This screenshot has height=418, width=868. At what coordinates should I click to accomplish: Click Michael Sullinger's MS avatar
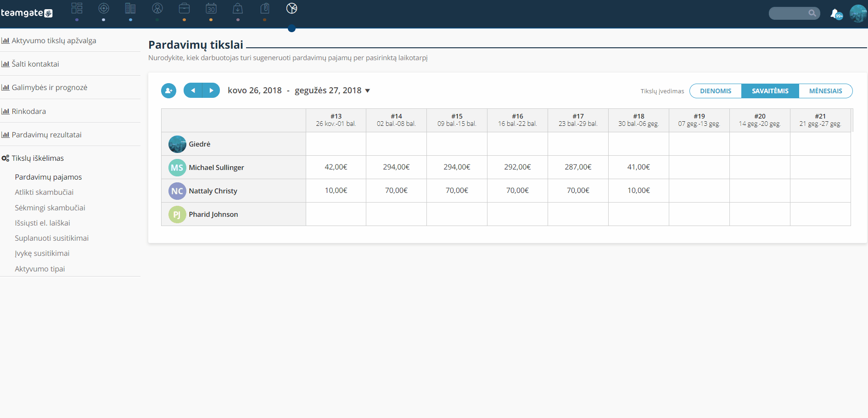pos(177,168)
